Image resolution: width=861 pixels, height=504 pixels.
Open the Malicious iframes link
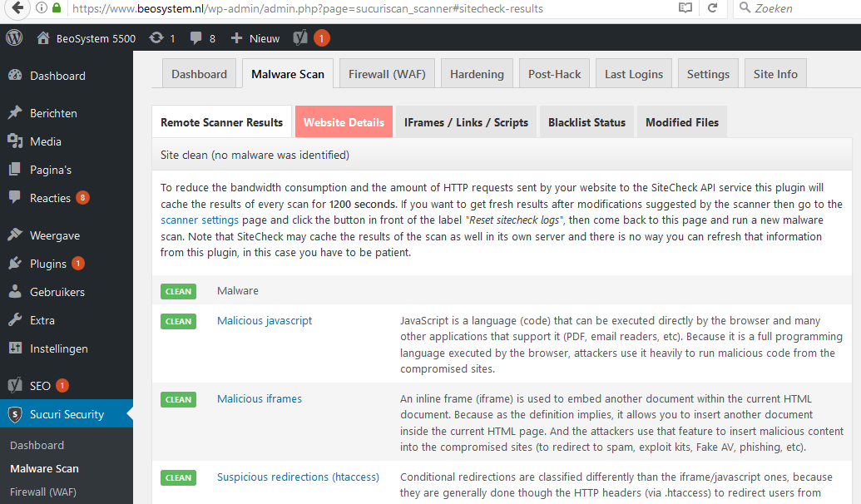tap(260, 398)
